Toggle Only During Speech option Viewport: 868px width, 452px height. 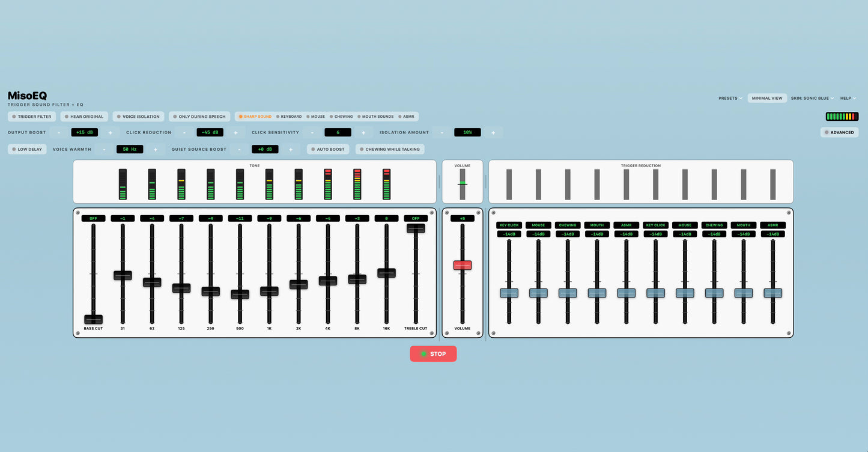(x=199, y=117)
